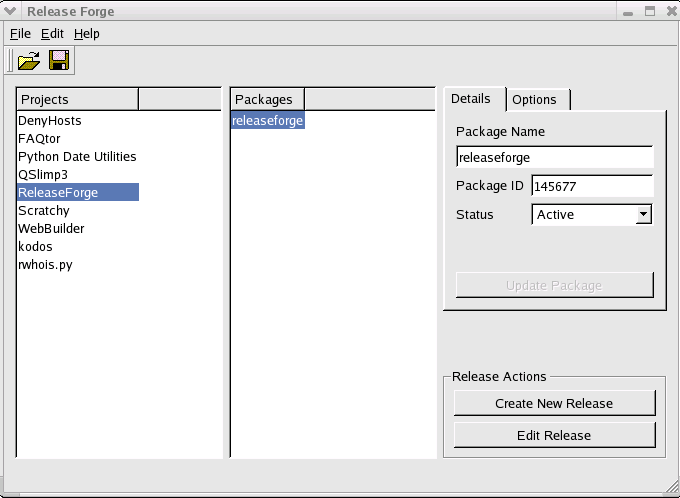Select DenyHosts in Projects list
This screenshot has height=498, width=680.
50,121
